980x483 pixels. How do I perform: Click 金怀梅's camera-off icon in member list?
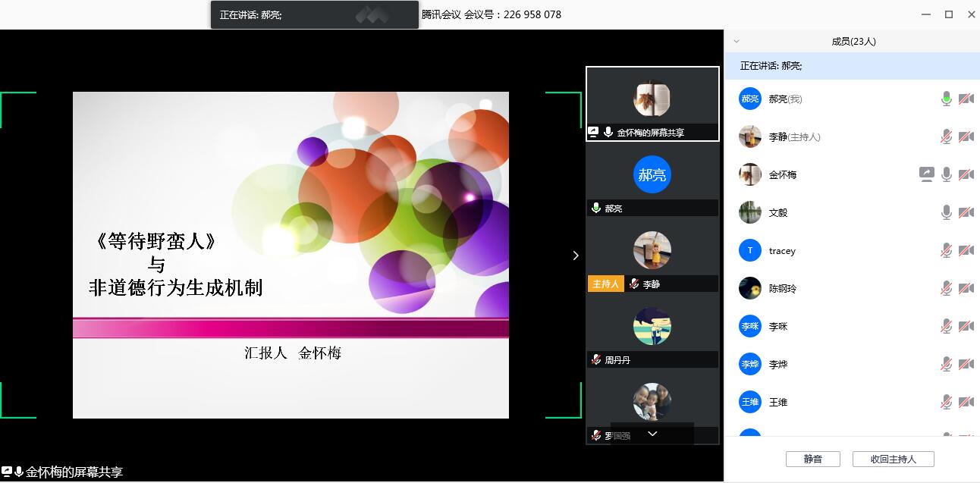pos(966,174)
